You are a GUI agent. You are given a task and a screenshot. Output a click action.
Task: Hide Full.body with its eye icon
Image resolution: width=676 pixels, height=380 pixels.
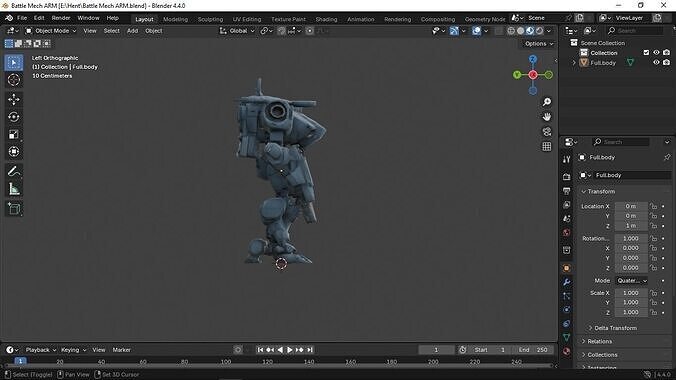click(656, 63)
